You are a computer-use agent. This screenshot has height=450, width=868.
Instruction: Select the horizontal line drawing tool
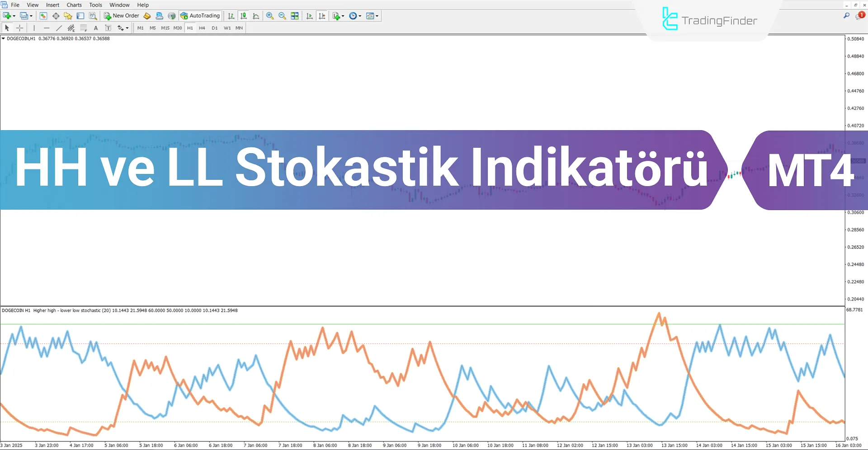(46, 28)
